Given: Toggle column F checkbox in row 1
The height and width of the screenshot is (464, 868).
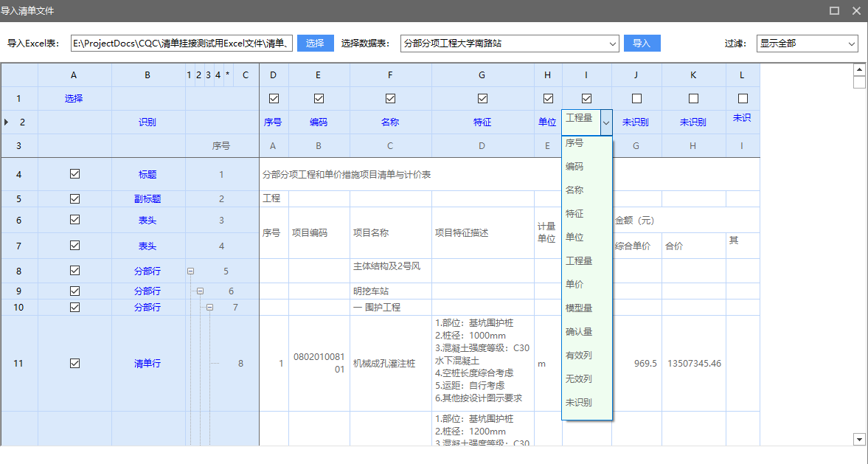Looking at the screenshot, I should point(390,99).
